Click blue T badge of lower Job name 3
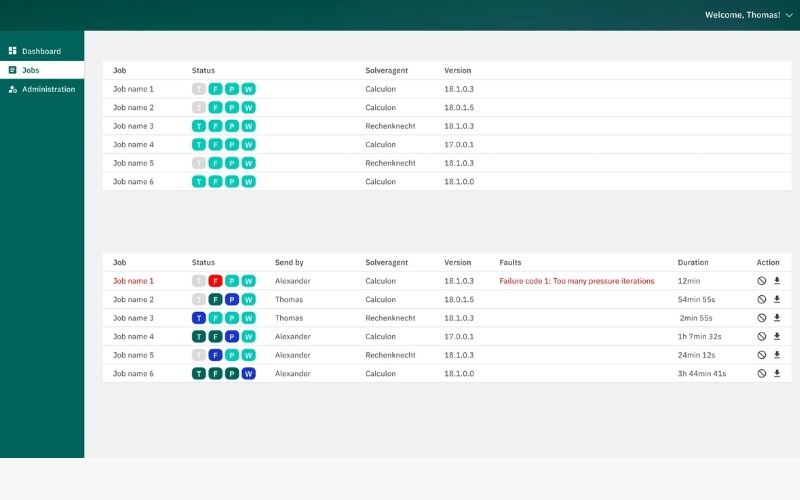Image resolution: width=800 pixels, height=500 pixels. (x=198, y=318)
